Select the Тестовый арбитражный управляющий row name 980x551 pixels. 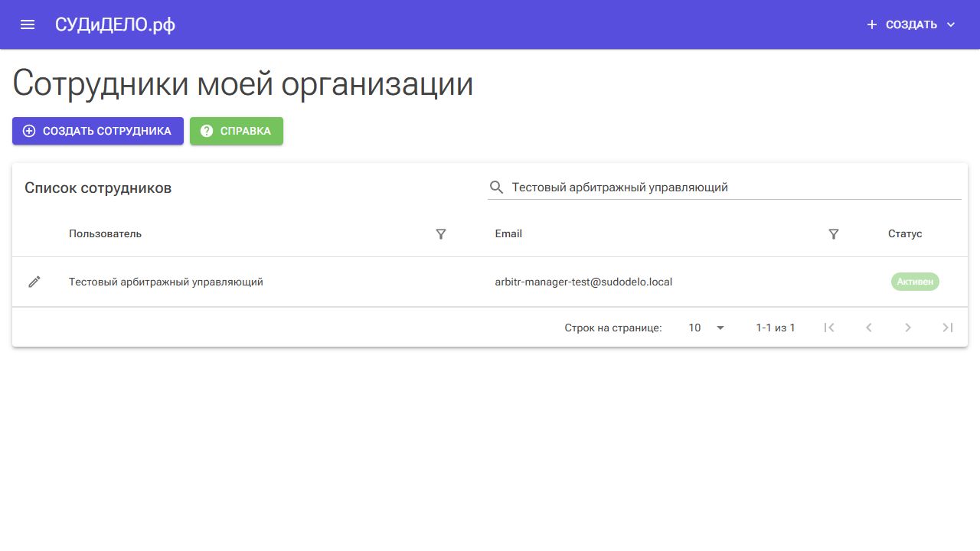[166, 282]
